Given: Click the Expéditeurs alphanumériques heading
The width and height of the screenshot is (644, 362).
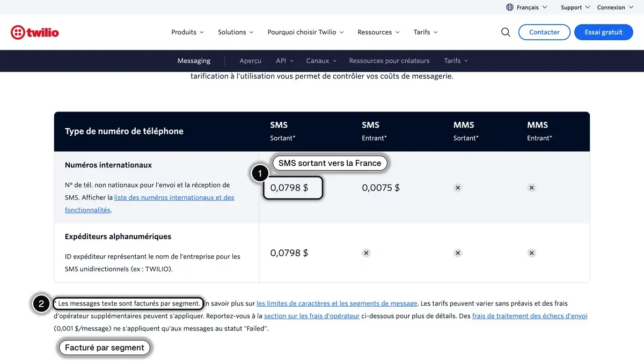Looking at the screenshot, I should tap(118, 237).
